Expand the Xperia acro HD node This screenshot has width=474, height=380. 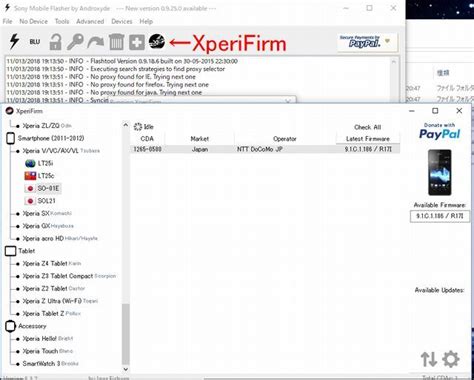coord(60,238)
